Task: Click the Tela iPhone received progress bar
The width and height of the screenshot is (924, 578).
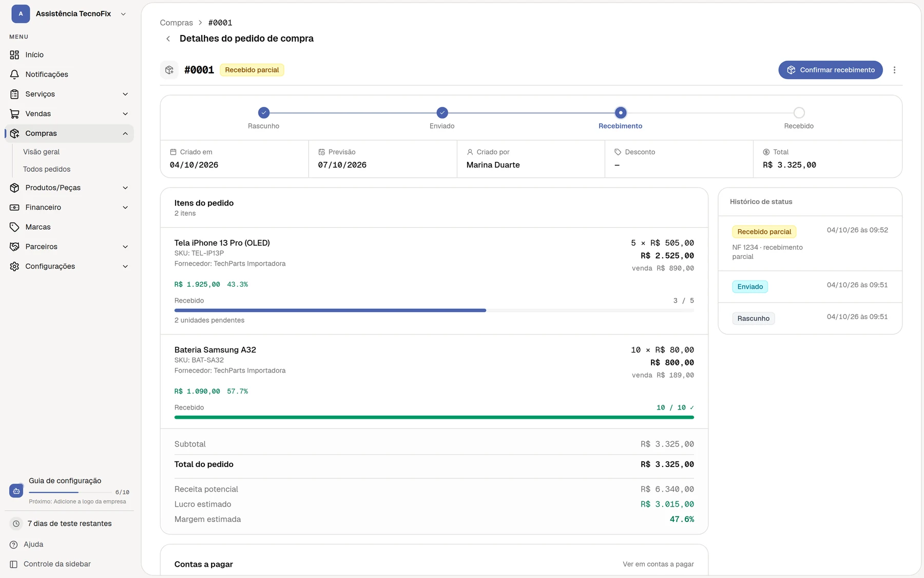Action: (x=434, y=310)
